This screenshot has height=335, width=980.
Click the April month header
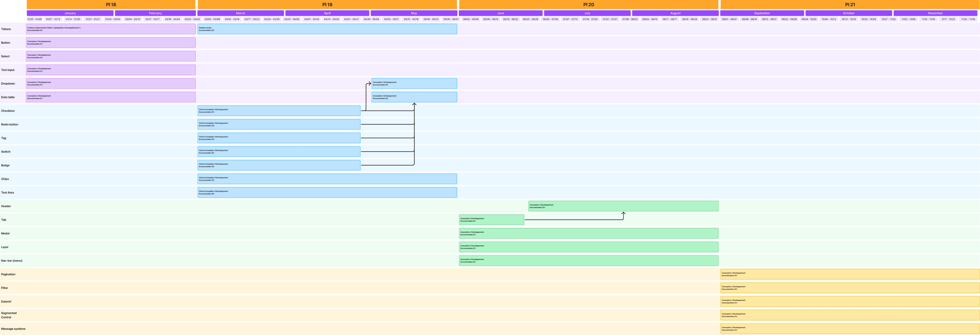click(327, 13)
